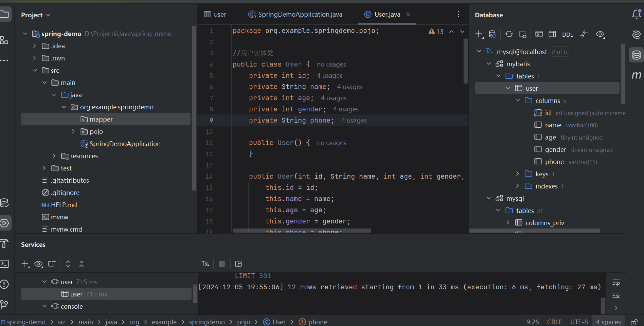The width and height of the screenshot is (644, 326).
Task: Click Jump to Source icon in Database toolbar
Action: tap(584, 34)
